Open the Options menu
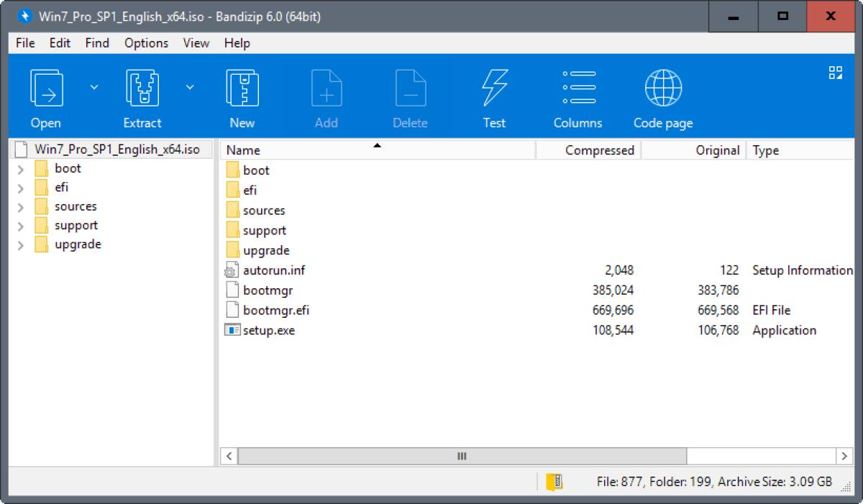This screenshot has height=504, width=863. [146, 43]
